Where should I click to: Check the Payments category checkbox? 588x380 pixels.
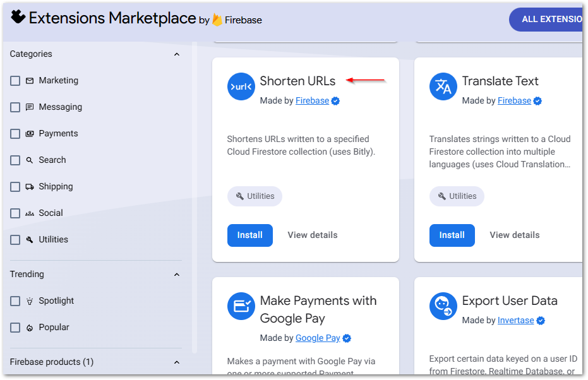[15, 134]
